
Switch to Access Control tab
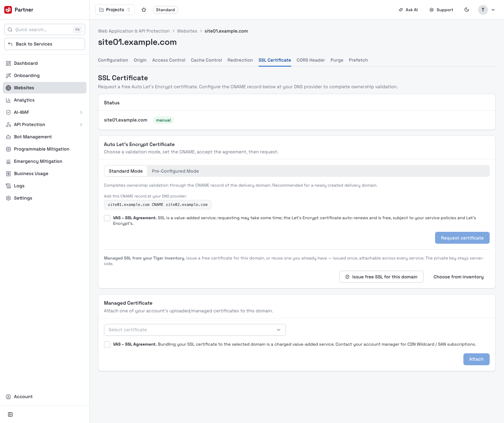point(169,60)
